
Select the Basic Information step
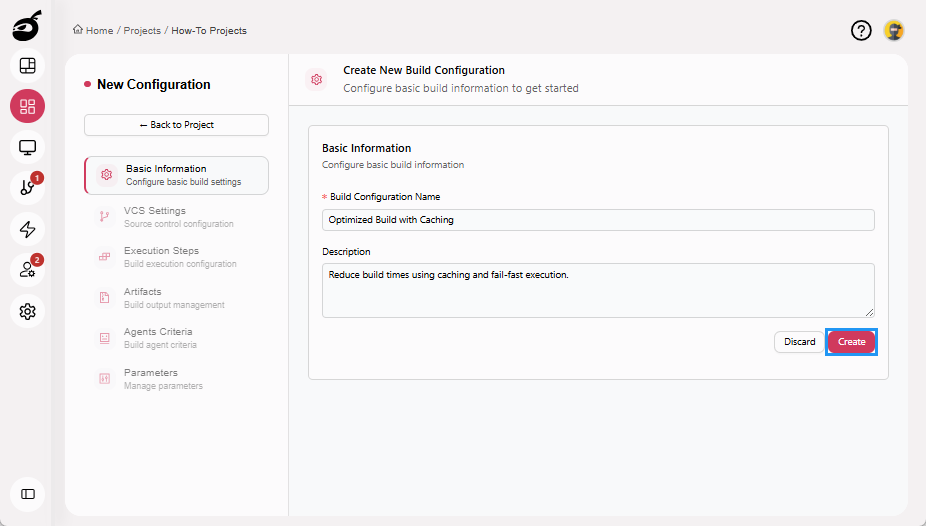point(177,175)
